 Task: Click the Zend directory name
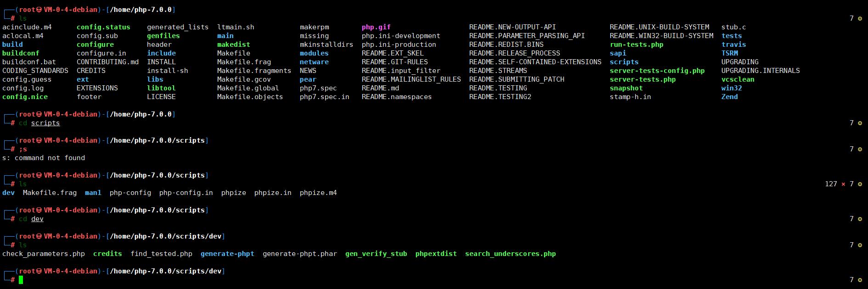(x=729, y=97)
